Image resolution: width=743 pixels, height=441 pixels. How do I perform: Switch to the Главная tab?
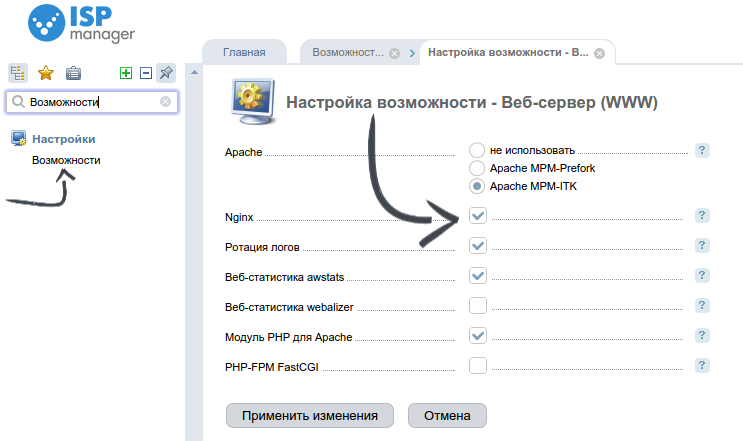pyautogui.click(x=244, y=52)
